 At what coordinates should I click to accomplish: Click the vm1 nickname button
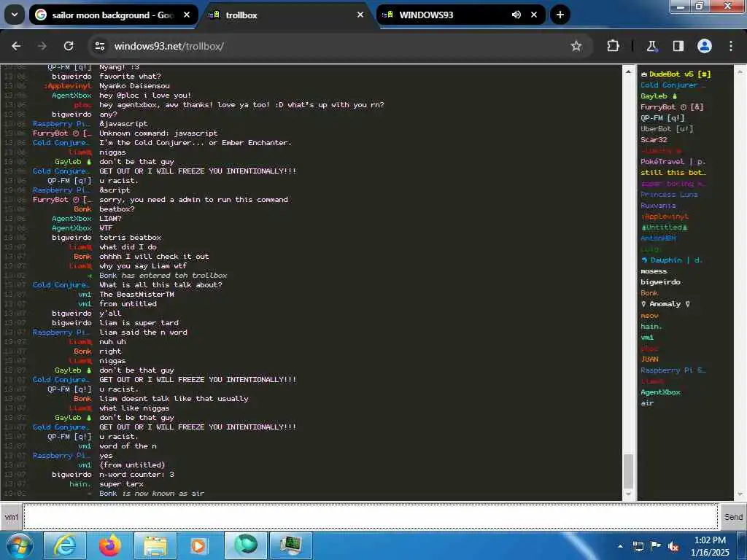[12, 517]
